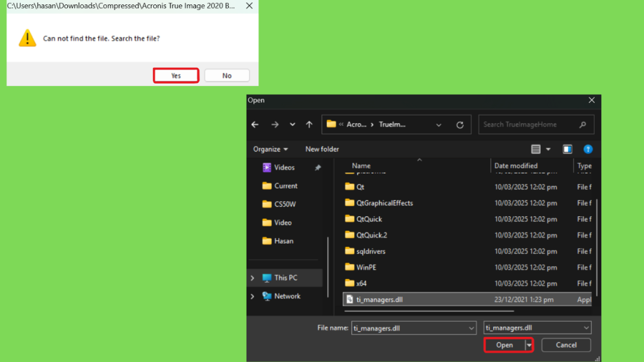The width and height of the screenshot is (644, 362).
Task: Go back in Open dialog navigation
Action: point(255,124)
